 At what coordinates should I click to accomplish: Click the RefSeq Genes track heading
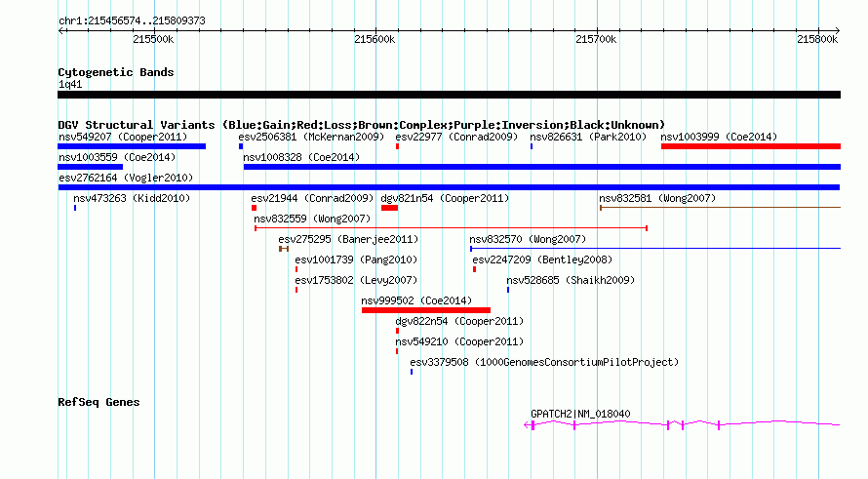pyautogui.click(x=99, y=402)
